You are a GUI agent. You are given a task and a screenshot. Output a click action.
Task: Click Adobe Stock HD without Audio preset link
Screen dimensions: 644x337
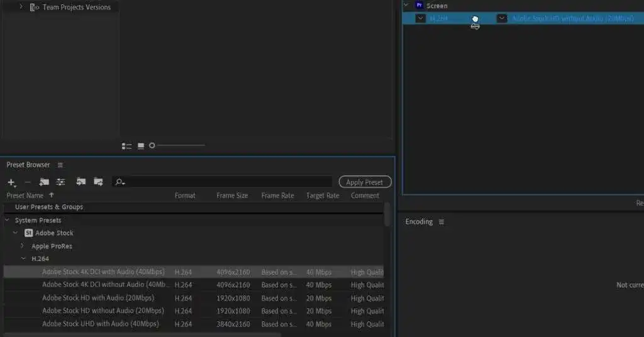pyautogui.click(x=574, y=18)
